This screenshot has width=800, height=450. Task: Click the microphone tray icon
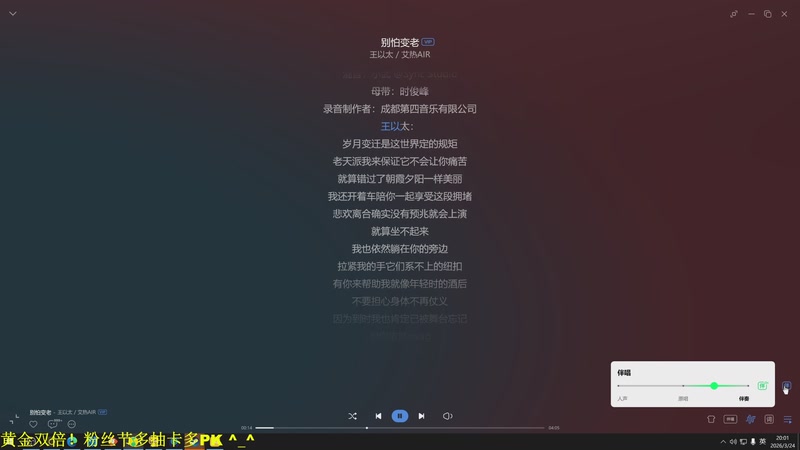point(753,442)
